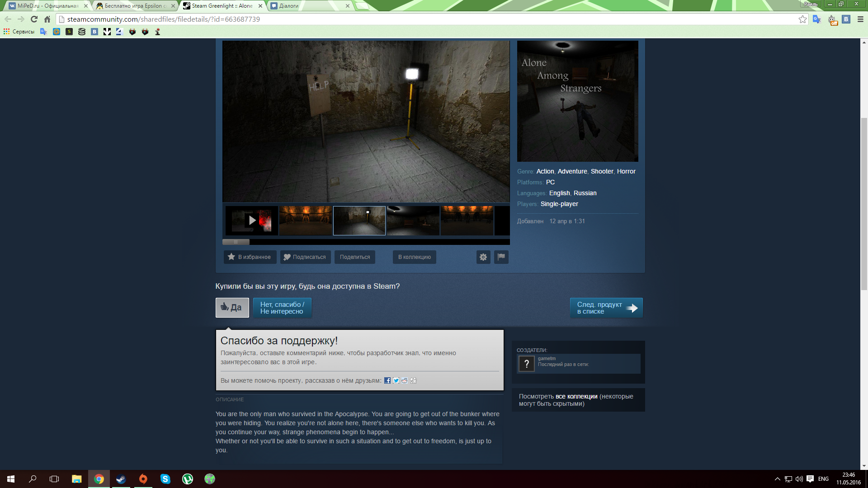This screenshot has height=488, width=868.
Task: Toggle 'Подписаться' follow button
Action: [x=305, y=257]
